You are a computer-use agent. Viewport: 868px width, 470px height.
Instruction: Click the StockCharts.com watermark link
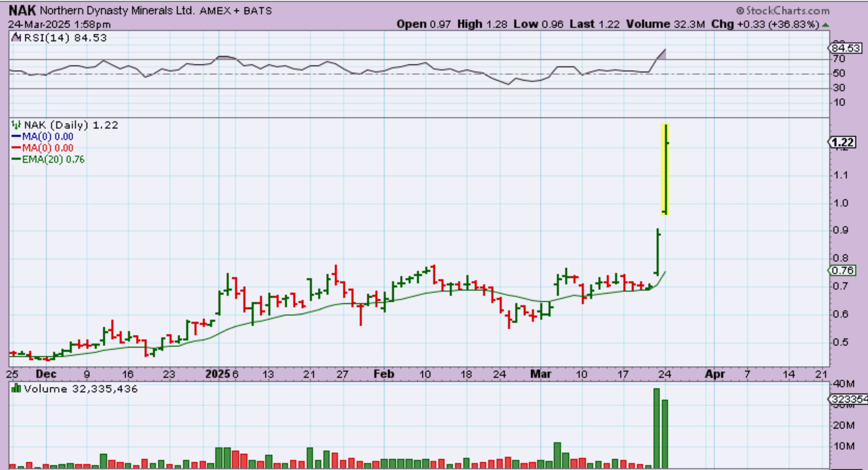pos(787,11)
